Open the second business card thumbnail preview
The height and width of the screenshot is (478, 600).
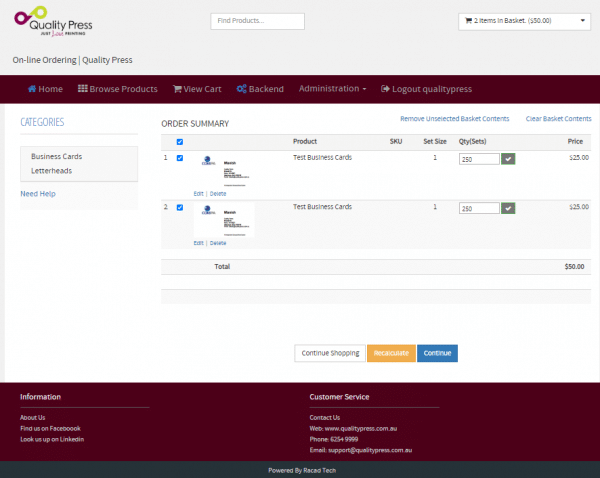[x=224, y=220]
